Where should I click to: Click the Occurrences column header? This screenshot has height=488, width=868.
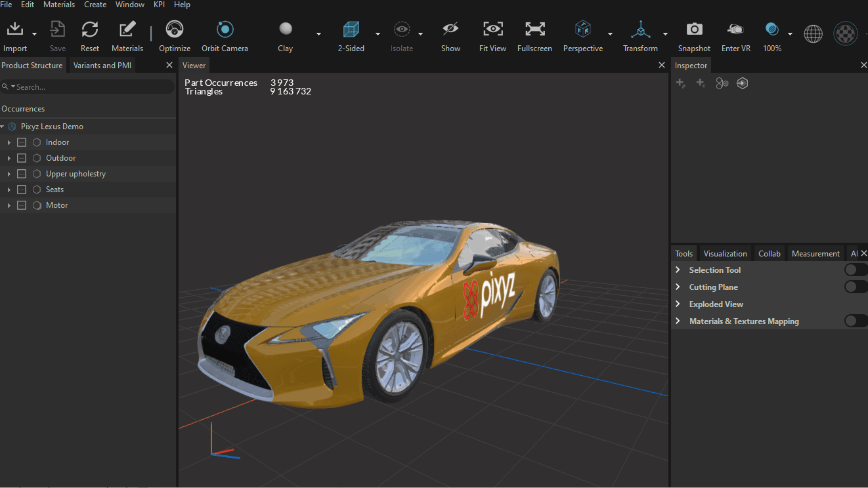click(23, 109)
